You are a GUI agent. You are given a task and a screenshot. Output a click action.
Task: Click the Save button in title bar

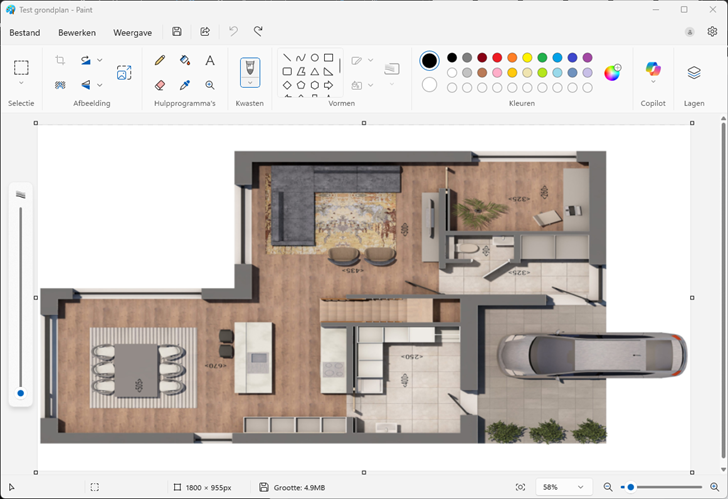tap(177, 32)
